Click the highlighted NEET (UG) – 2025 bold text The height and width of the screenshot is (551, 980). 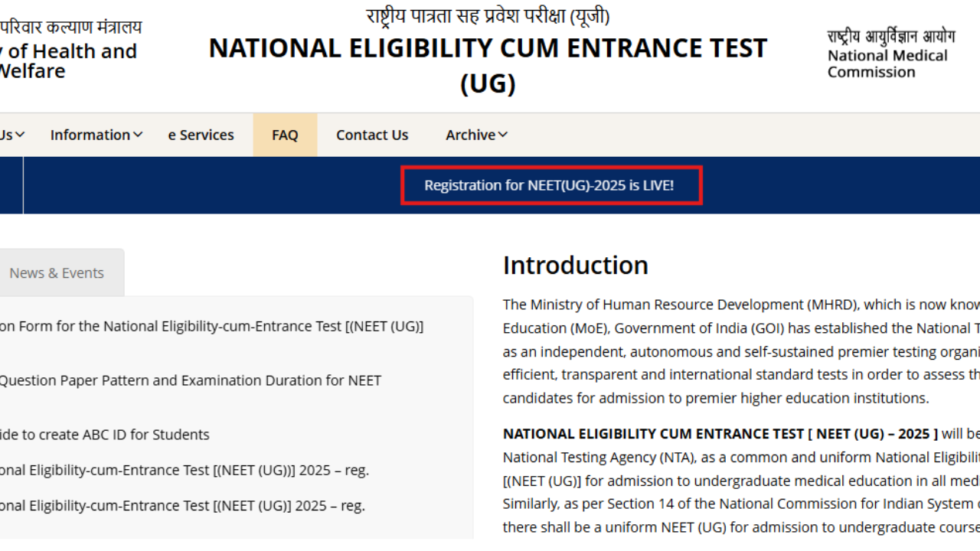[x=720, y=433]
